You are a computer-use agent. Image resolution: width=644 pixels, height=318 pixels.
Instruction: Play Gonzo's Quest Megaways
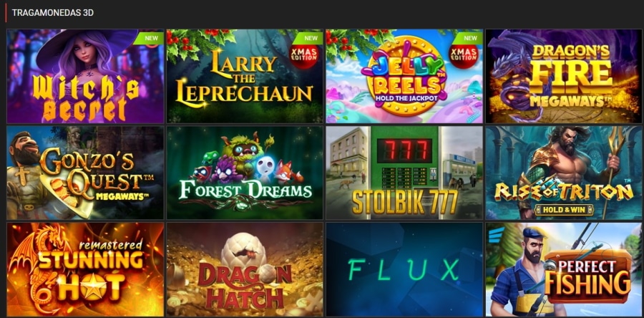click(85, 173)
